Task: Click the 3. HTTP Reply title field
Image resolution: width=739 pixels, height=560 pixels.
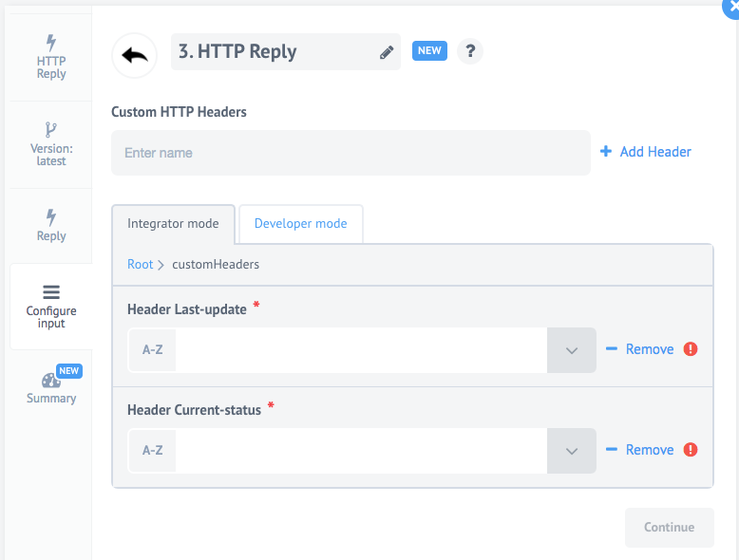Action: pos(286,52)
